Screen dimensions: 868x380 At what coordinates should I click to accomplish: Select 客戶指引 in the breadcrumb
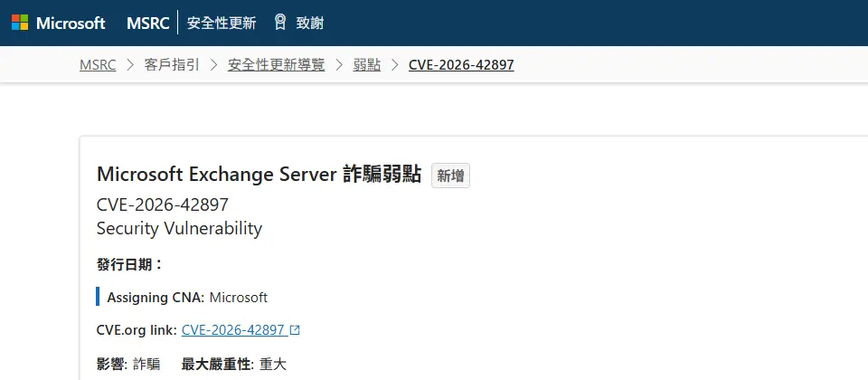[172, 65]
